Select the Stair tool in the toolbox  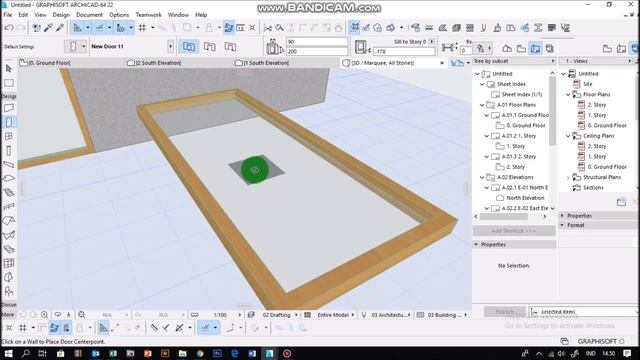tap(9, 192)
